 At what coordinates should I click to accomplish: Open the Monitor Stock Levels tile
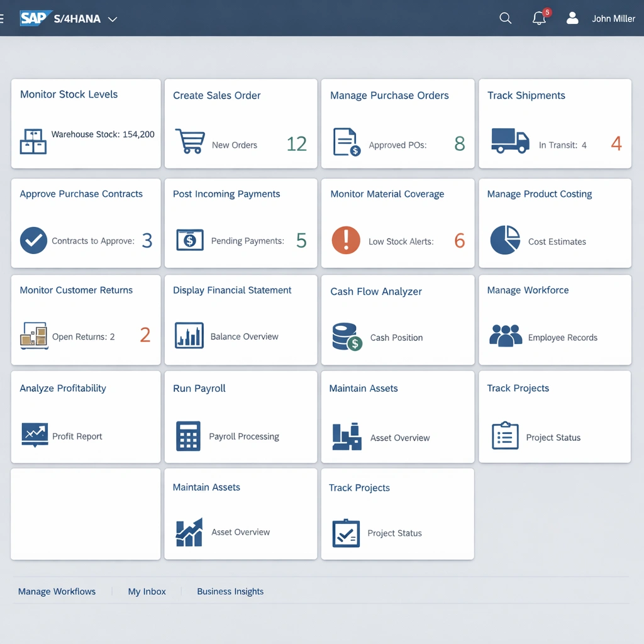86,123
